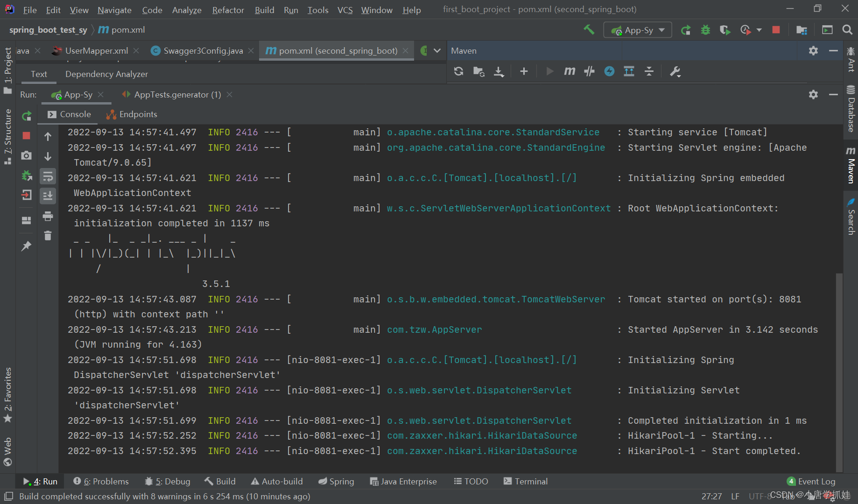Toggle scroll to end of console
Screen dimensions: 858x504
[x=48, y=196]
